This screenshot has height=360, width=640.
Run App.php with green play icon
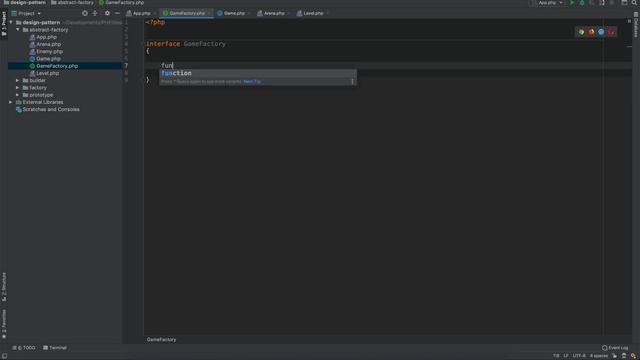click(x=572, y=3)
